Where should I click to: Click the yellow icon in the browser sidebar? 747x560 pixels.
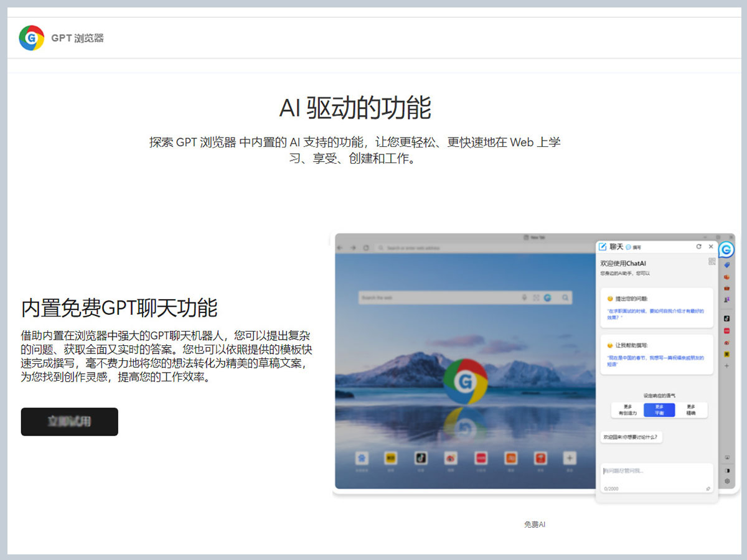[727, 354]
